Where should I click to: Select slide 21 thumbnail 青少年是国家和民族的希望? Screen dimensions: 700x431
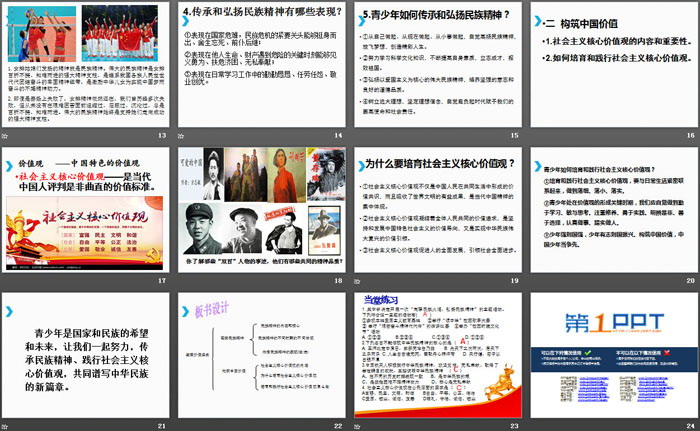86,355
